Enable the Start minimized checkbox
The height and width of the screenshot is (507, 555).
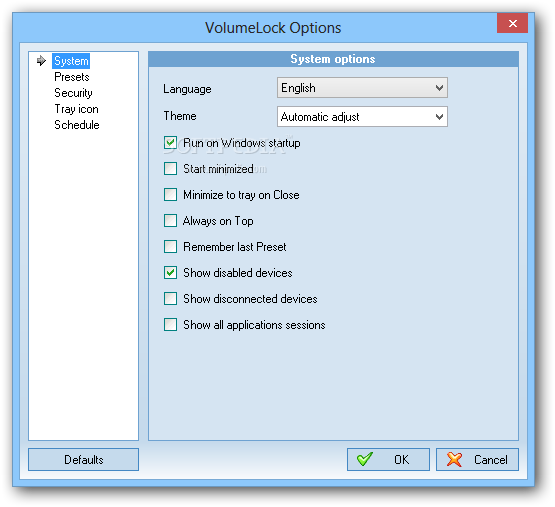170,169
